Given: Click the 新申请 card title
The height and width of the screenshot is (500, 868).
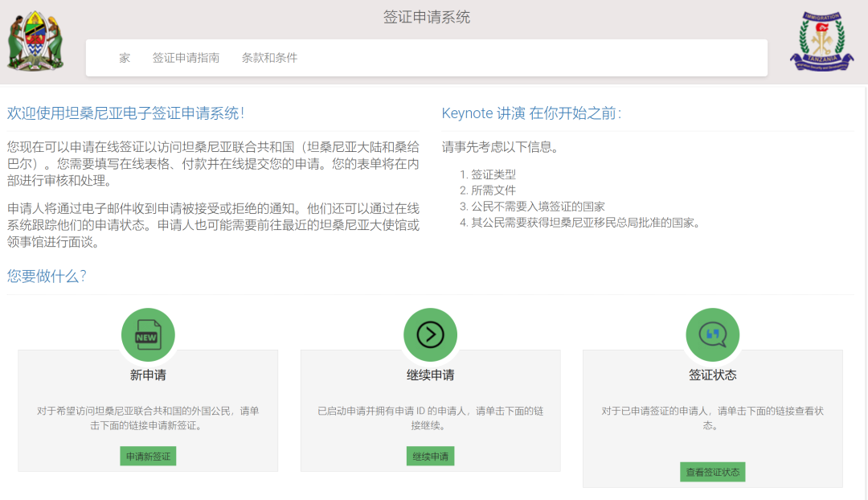Looking at the screenshot, I should coord(148,375).
